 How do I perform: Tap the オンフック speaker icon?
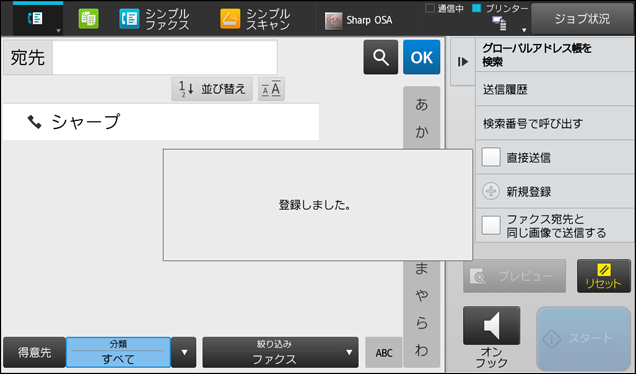tap(491, 325)
